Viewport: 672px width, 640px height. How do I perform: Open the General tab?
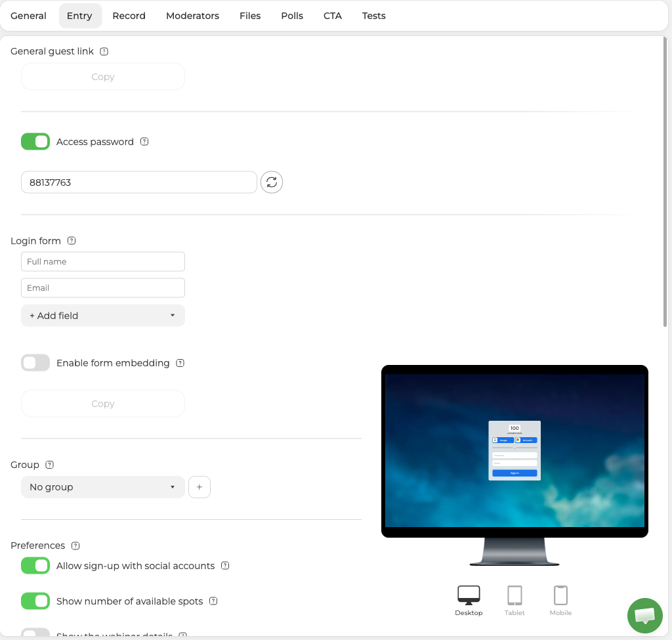(x=28, y=16)
